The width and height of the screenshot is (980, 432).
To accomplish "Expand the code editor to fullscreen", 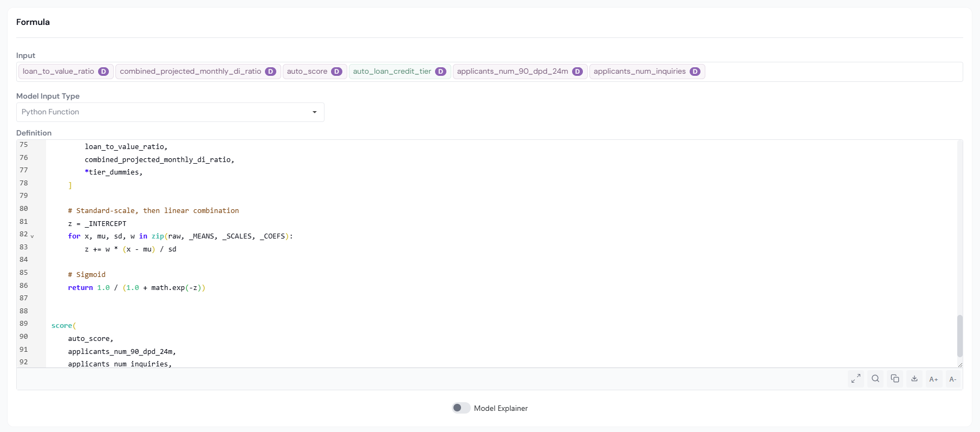I will click(x=856, y=379).
